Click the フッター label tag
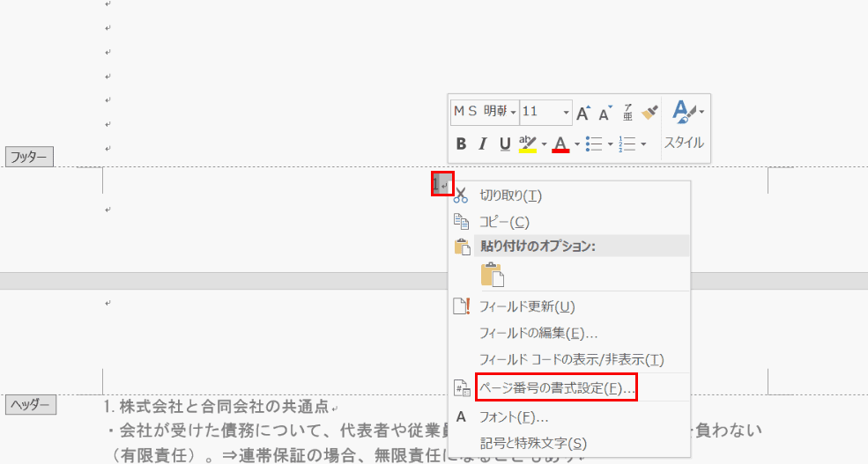 (29, 158)
